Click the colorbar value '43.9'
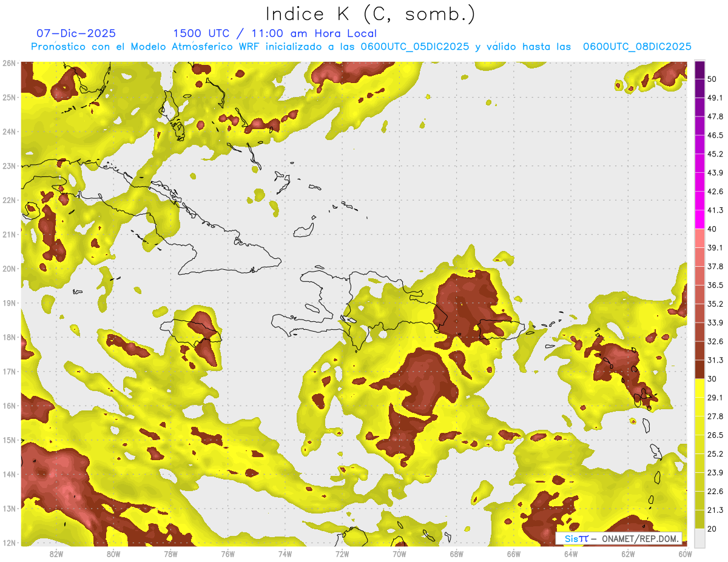Viewport: 728px width, 562px height. 715,173
